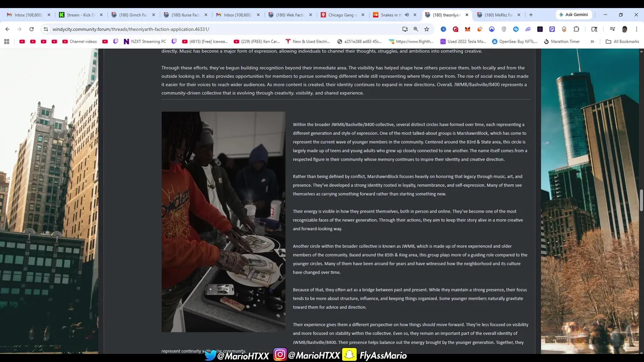644x362 pixels.
Task: Open the Used 2022 Tesla Mo... bookmark
Action: [x=463, y=42]
